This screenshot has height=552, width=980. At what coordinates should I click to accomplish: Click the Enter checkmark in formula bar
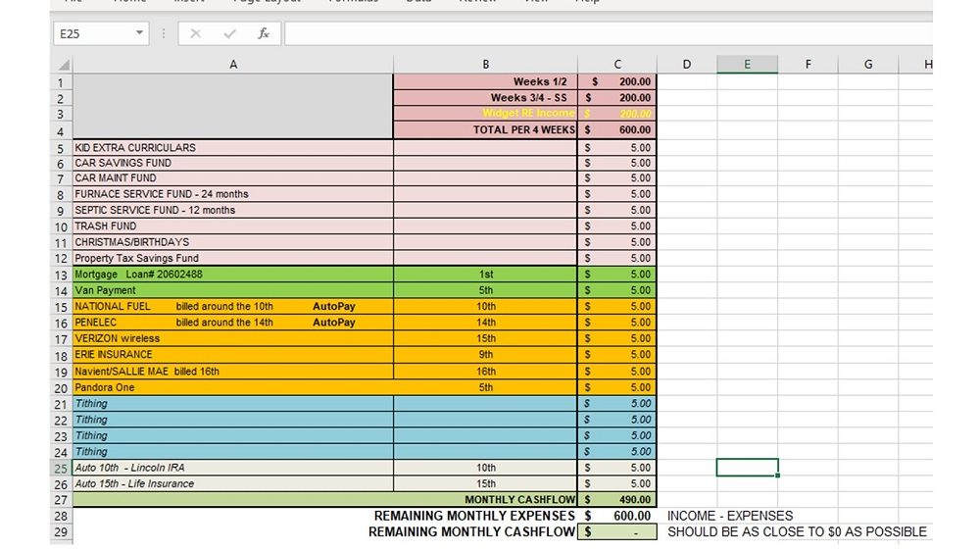click(230, 33)
